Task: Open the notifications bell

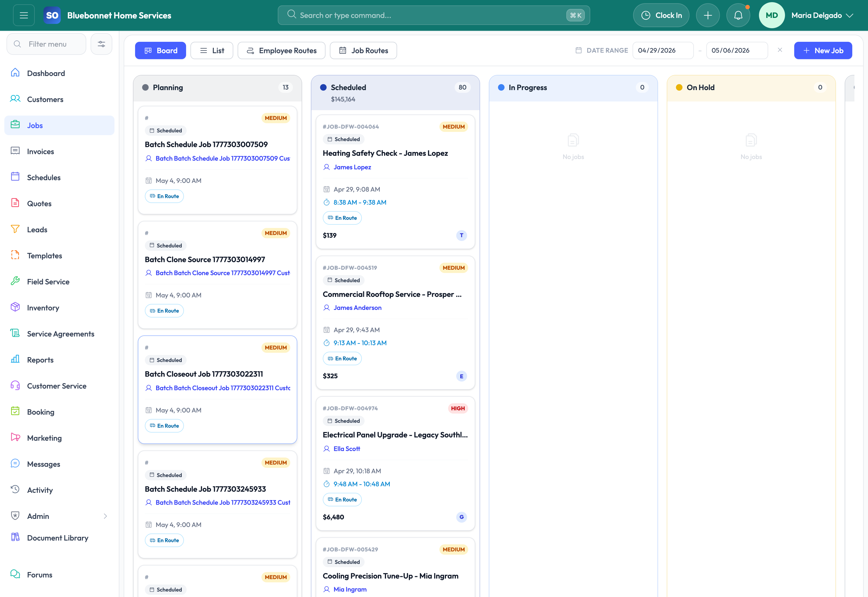Action: pos(738,15)
